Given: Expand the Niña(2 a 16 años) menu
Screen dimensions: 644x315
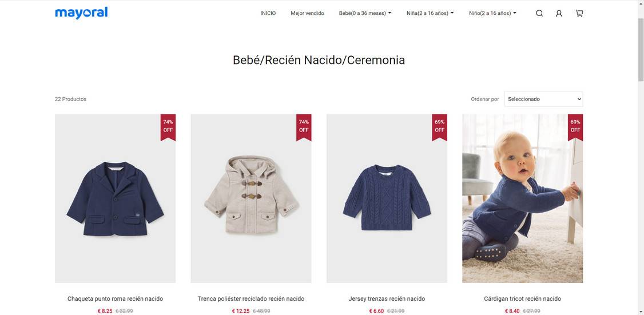Looking at the screenshot, I should 430,13.
